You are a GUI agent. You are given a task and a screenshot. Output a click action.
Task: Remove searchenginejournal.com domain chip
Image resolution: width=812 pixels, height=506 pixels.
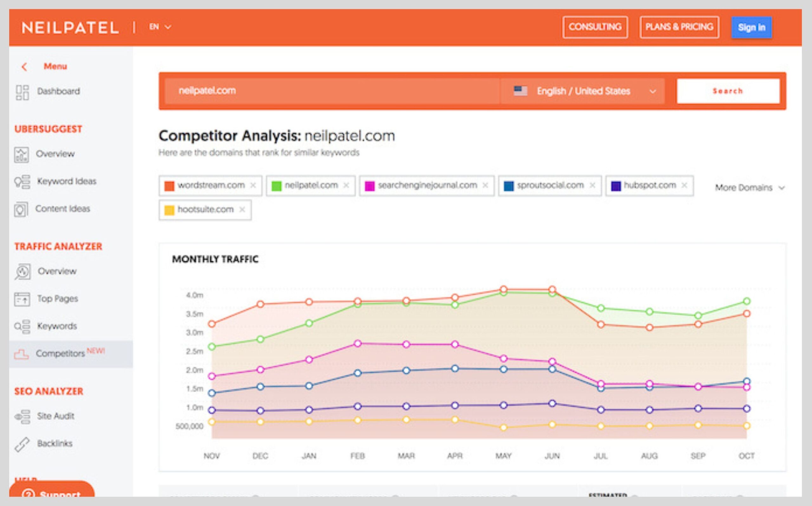[485, 185]
